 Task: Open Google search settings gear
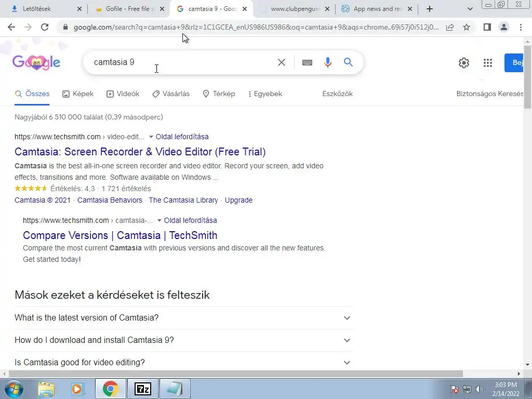pos(464,63)
